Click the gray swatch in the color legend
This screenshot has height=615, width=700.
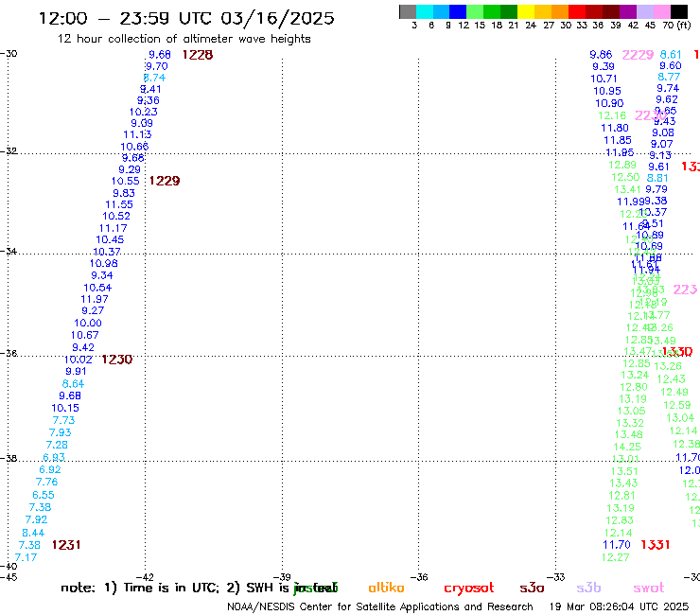(408, 11)
